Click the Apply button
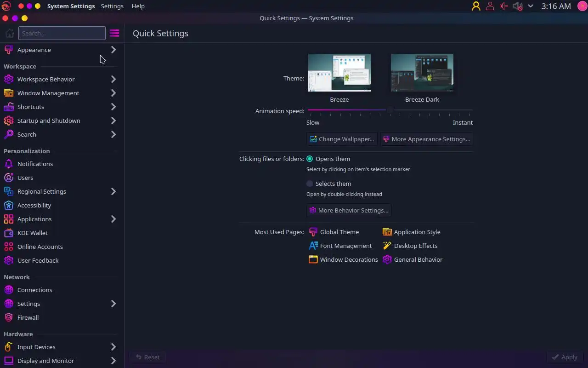This screenshot has height=368, width=588. pos(565,357)
